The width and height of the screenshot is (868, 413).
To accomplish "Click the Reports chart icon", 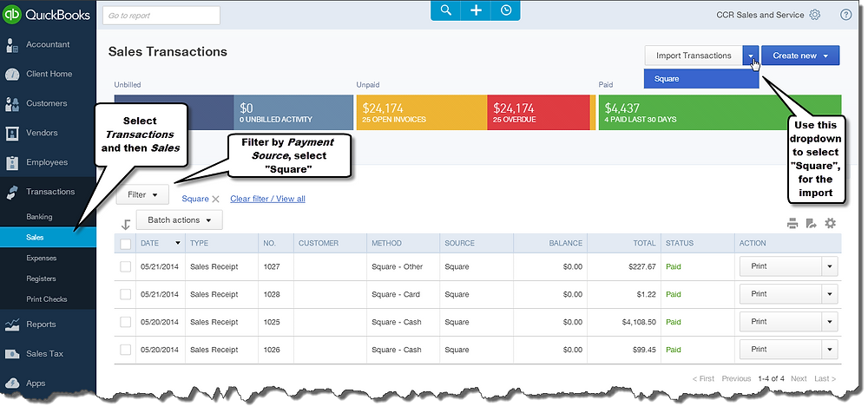I will (x=12, y=324).
